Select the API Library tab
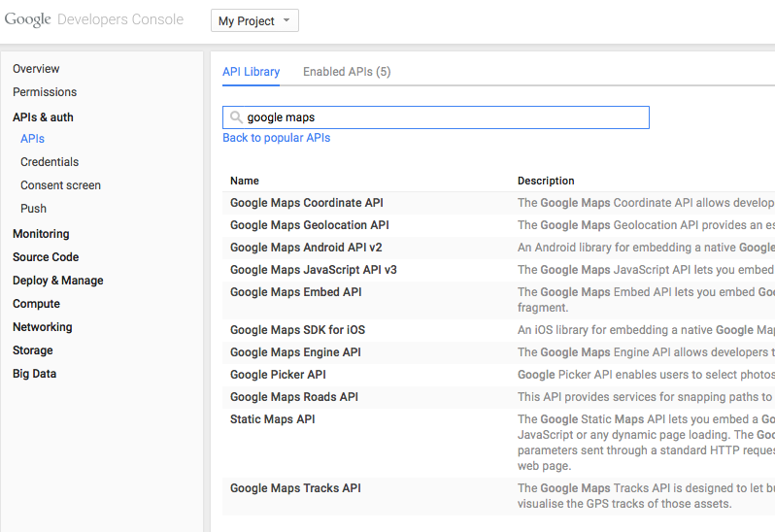Image resolution: width=775 pixels, height=532 pixels. pos(251,72)
